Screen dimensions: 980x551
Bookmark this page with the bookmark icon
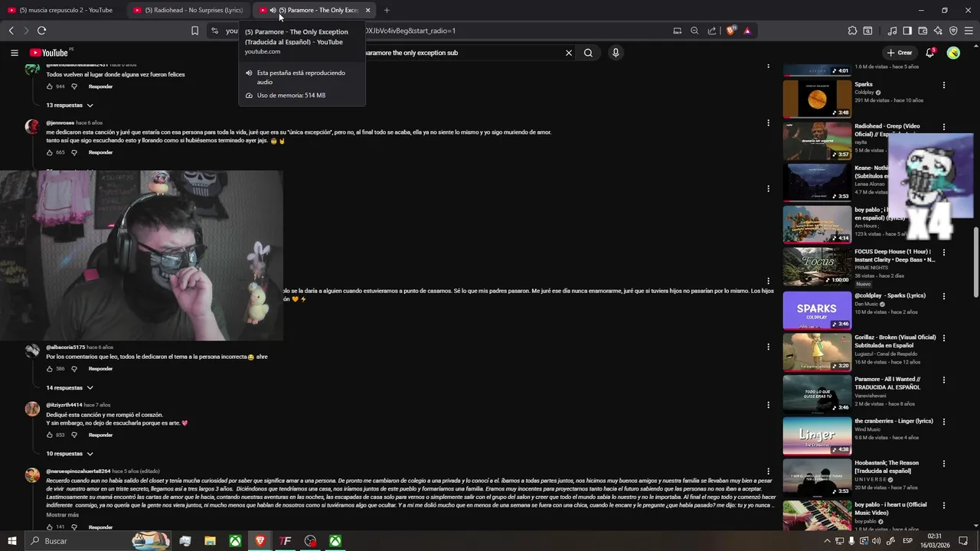(x=194, y=31)
